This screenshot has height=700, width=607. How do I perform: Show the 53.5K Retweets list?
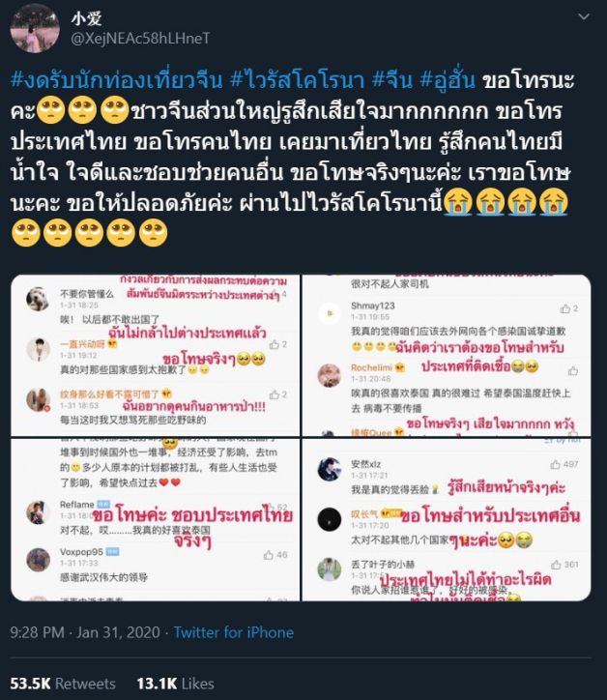point(63,684)
